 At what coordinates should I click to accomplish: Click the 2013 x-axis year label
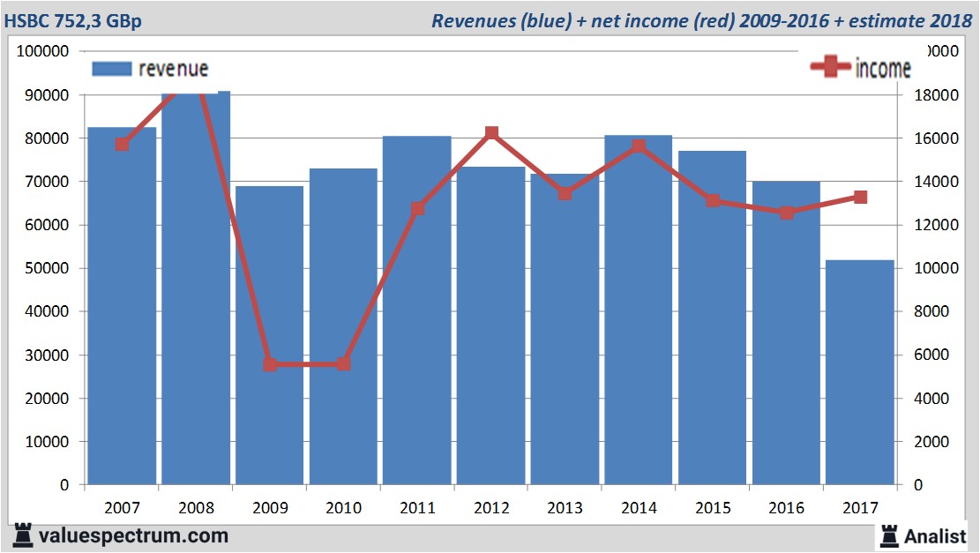pos(565,508)
